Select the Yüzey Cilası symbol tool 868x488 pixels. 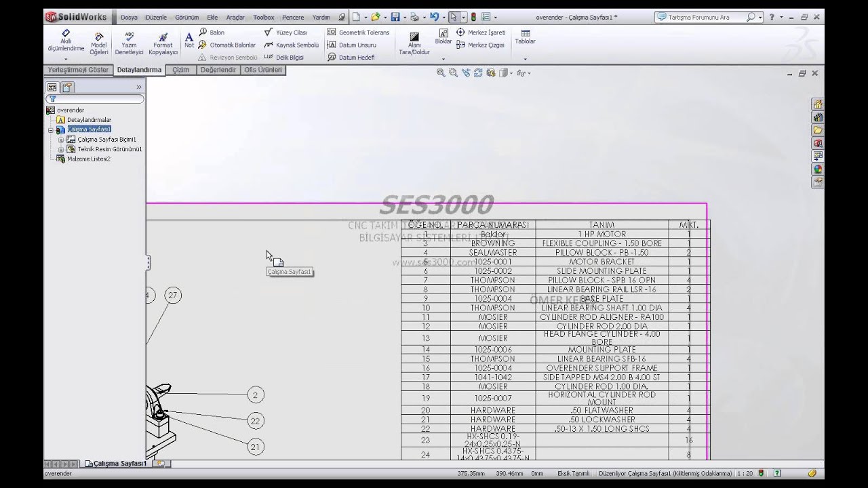(285, 33)
